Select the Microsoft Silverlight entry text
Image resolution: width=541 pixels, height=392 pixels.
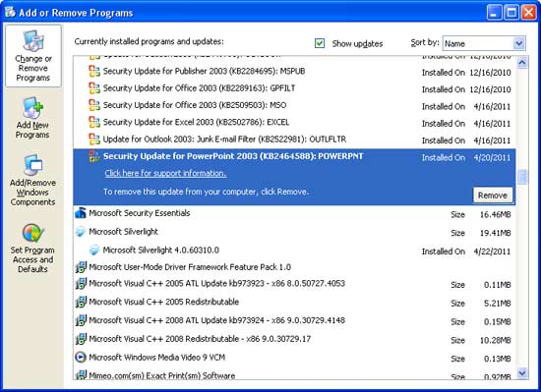coord(123,232)
